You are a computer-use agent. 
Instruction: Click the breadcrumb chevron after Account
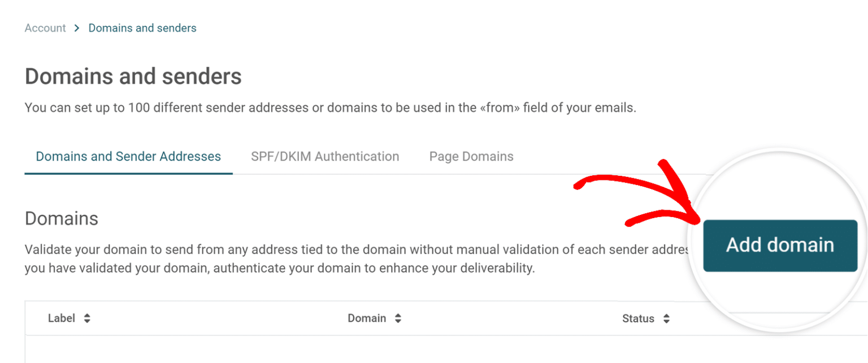[76, 27]
